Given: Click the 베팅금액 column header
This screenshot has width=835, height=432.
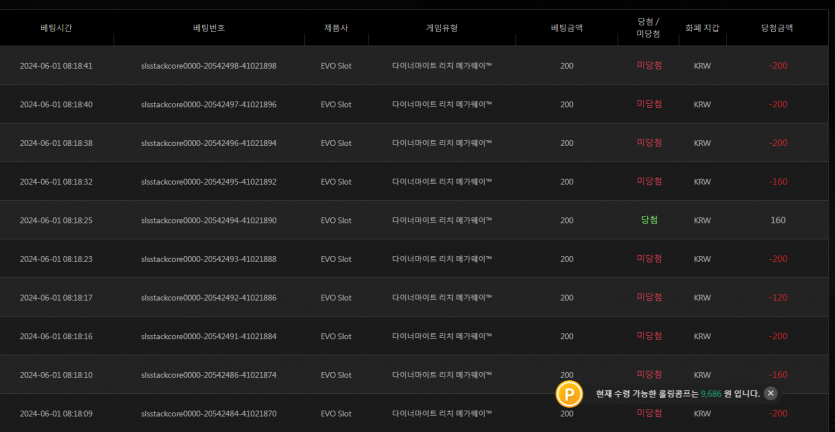Looking at the screenshot, I should [x=567, y=28].
